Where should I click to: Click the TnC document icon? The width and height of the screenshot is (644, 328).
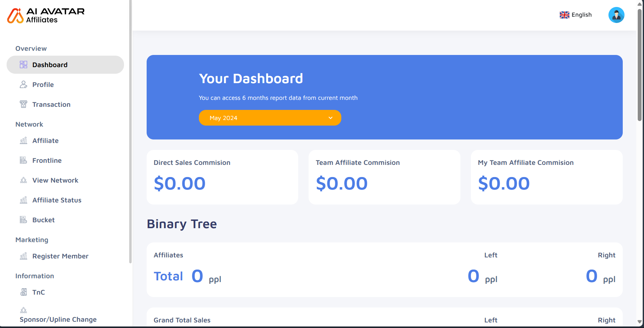(23, 292)
